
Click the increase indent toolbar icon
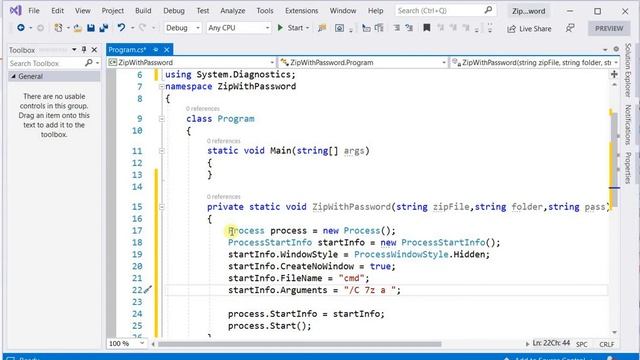pos(379,28)
